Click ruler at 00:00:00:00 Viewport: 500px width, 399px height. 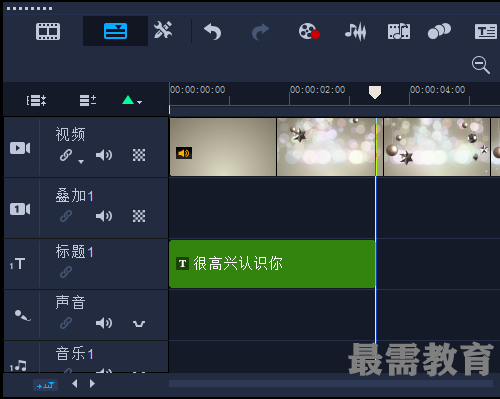tap(198, 90)
